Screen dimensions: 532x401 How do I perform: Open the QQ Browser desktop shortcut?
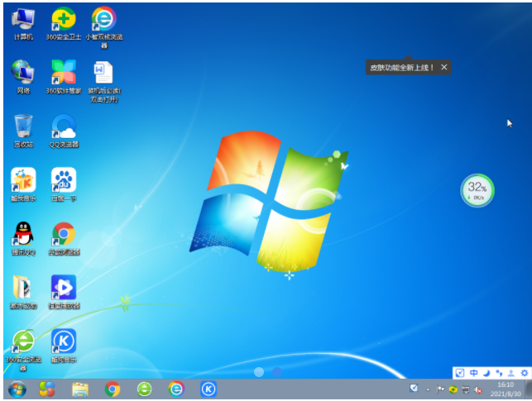(x=64, y=127)
